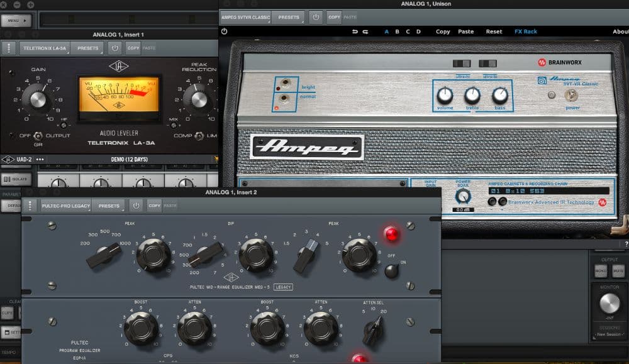Click Paste in the Brainworx top bar
Viewport: 629px width, 364px height.
(465, 31)
